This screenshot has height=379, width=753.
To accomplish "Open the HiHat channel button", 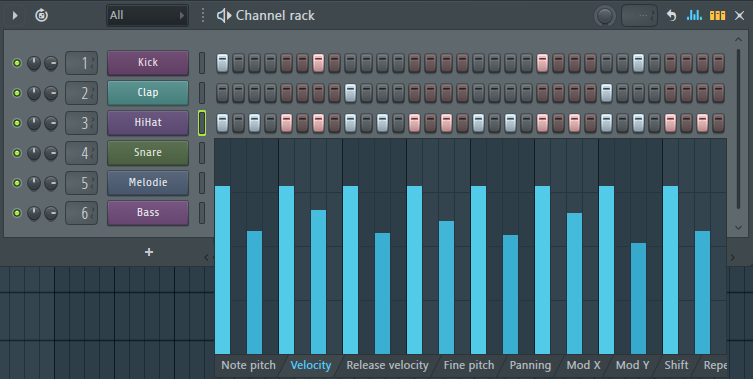I will pyautogui.click(x=148, y=123).
